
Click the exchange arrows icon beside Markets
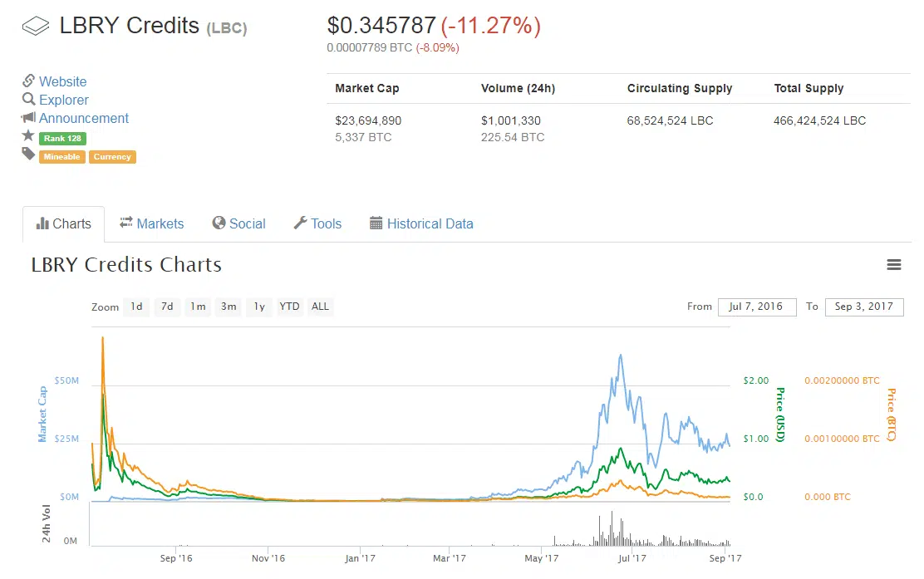[x=126, y=223]
